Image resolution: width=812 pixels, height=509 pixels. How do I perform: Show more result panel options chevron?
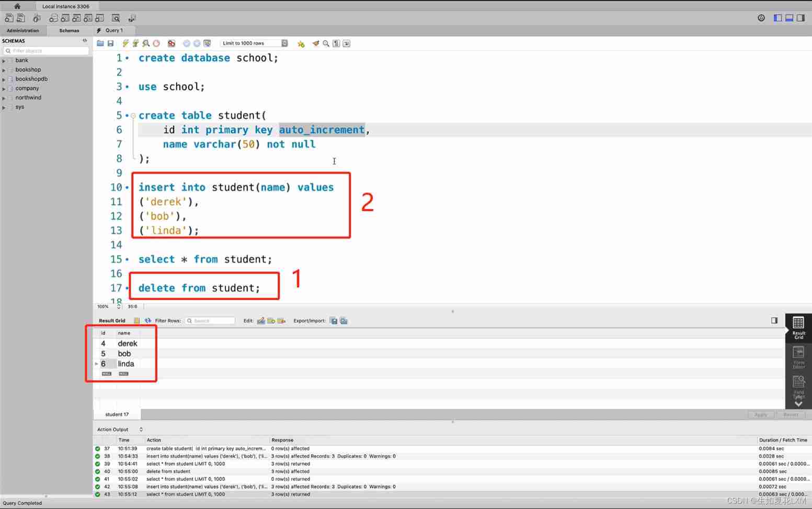tap(798, 403)
